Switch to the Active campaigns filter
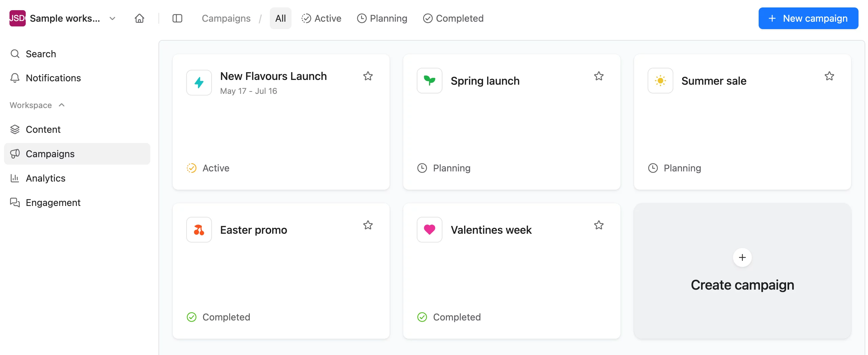 pyautogui.click(x=321, y=18)
